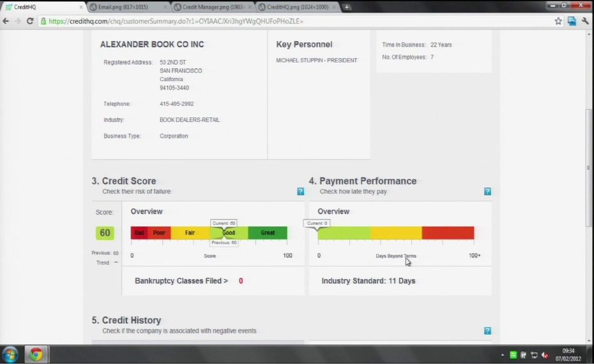
Task: Open the Windows Start button
Action: (10, 354)
